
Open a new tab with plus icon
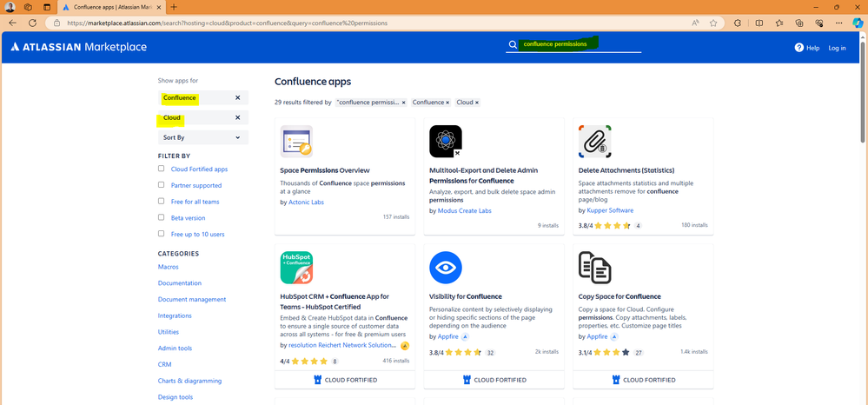click(x=174, y=7)
